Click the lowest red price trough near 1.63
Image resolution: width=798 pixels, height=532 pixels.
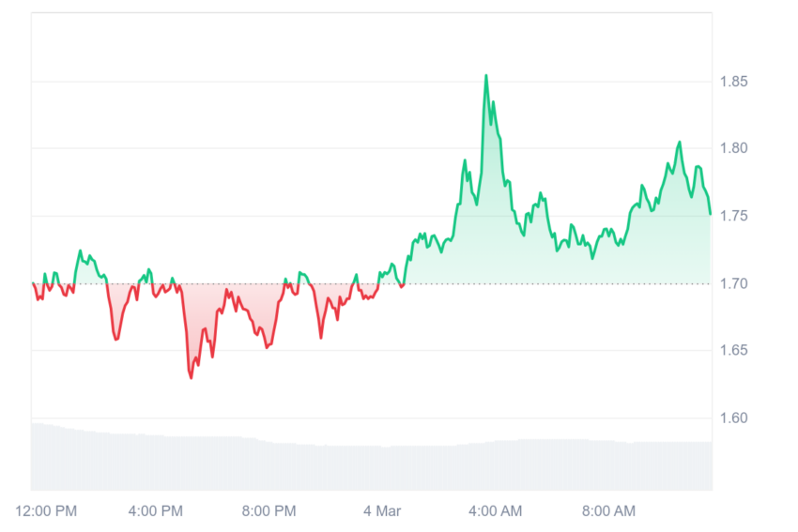click(191, 377)
